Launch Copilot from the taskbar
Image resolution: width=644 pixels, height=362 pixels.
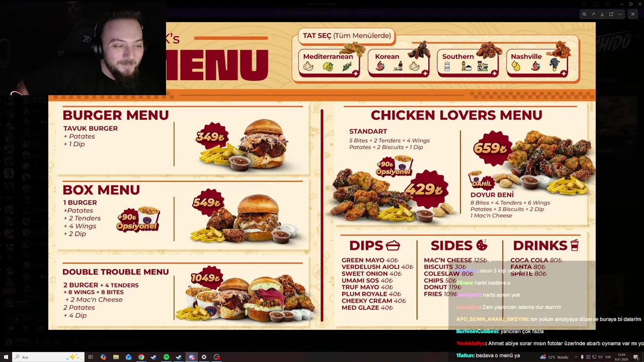(x=103, y=357)
